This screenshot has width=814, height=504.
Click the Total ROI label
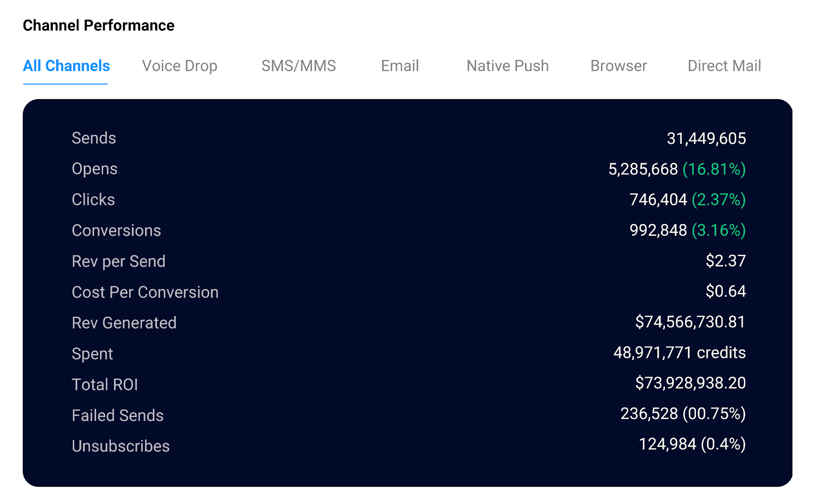(x=105, y=384)
